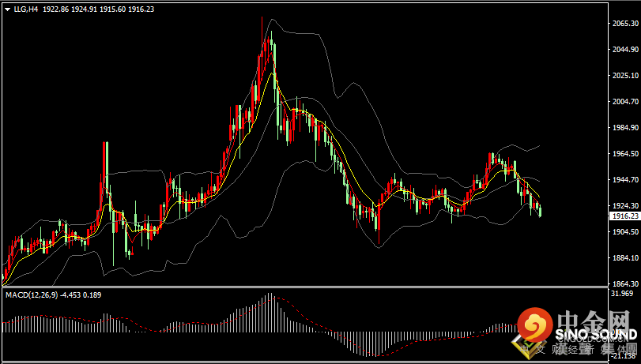Click the LLG,H4 symbol title
641x364 pixels.
pos(26,9)
